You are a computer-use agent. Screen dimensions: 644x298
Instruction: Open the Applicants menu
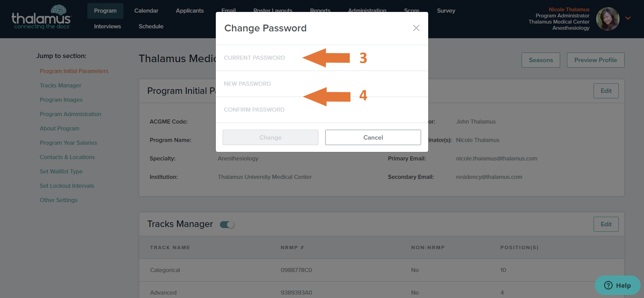(x=190, y=11)
